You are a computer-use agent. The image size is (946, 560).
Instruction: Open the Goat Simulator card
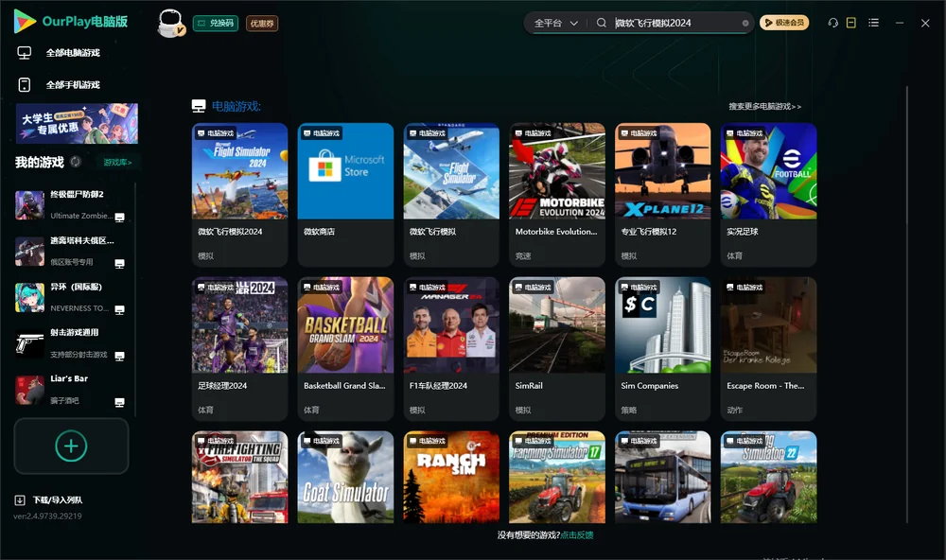345,477
